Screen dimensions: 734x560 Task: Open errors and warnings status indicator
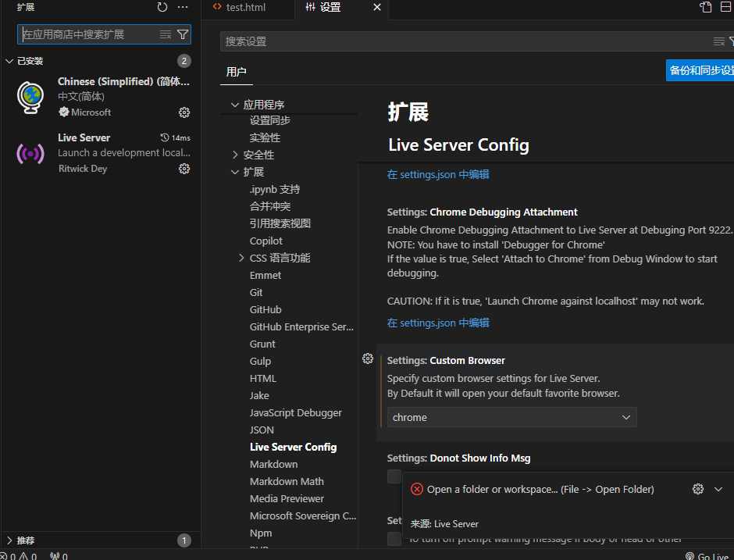[19, 556]
